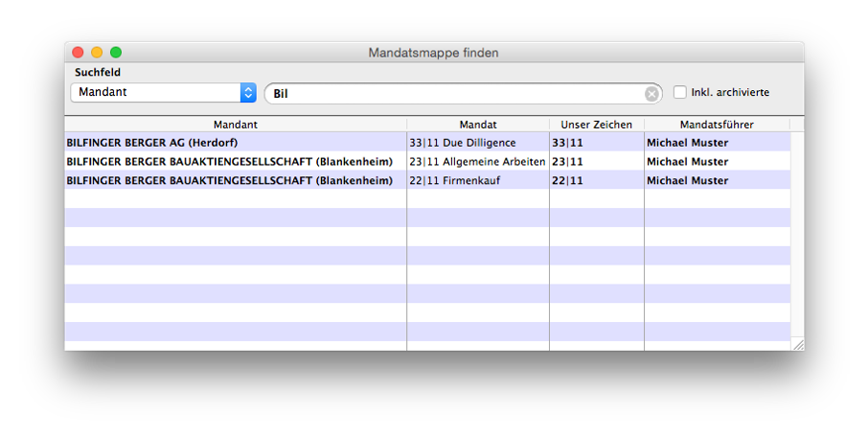
Task: Click Michael Muster in Allgemeine Arbeiten row
Action: click(x=688, y=162)
